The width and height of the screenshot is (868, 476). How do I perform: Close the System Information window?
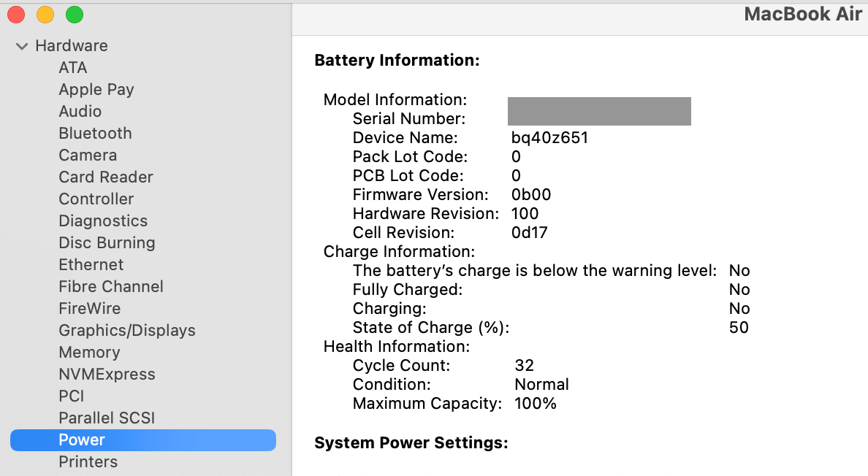(x=16, y=15)
